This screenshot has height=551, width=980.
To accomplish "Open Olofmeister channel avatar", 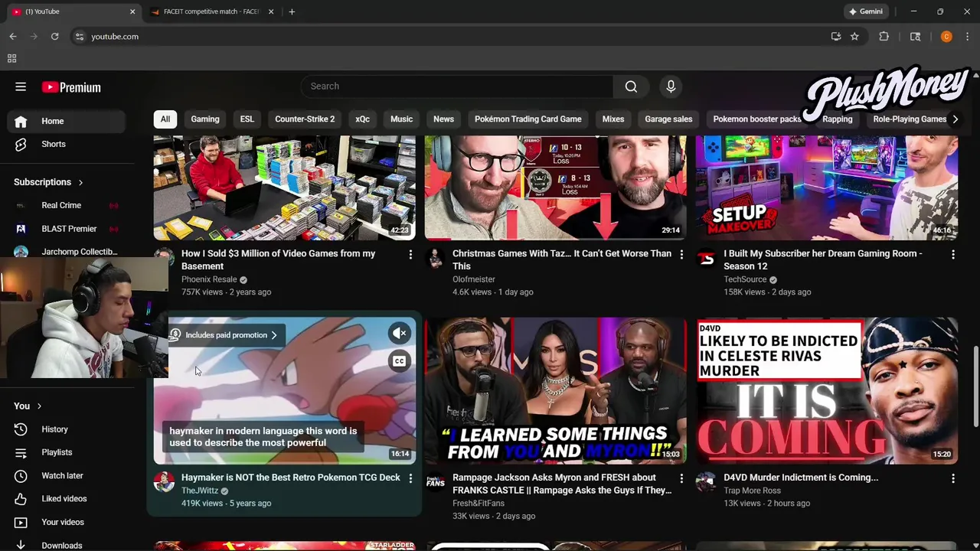I will (x=436, y=258).
